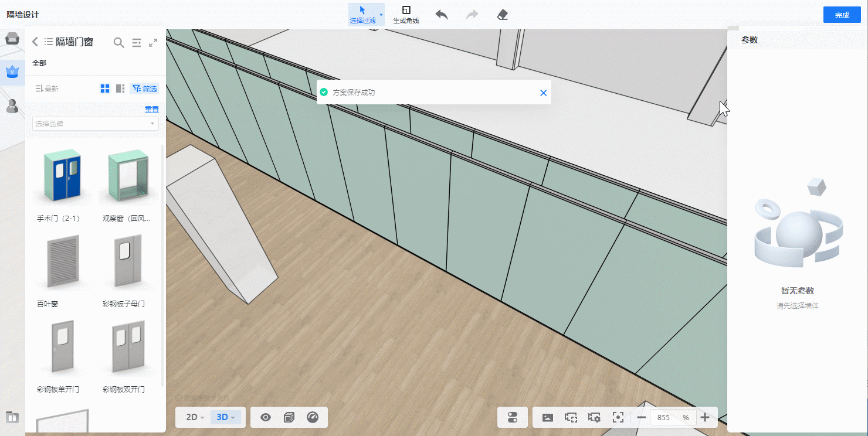Switch to grid view layout
The height and width of the screenshot is (436, 868).
tap(105, 88)
